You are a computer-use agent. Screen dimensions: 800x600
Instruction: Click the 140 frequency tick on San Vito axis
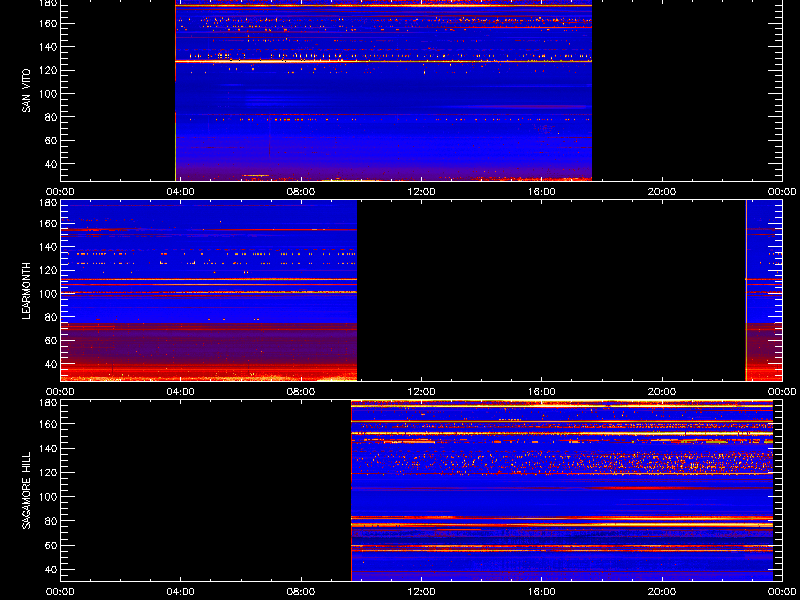pos(48,47)
